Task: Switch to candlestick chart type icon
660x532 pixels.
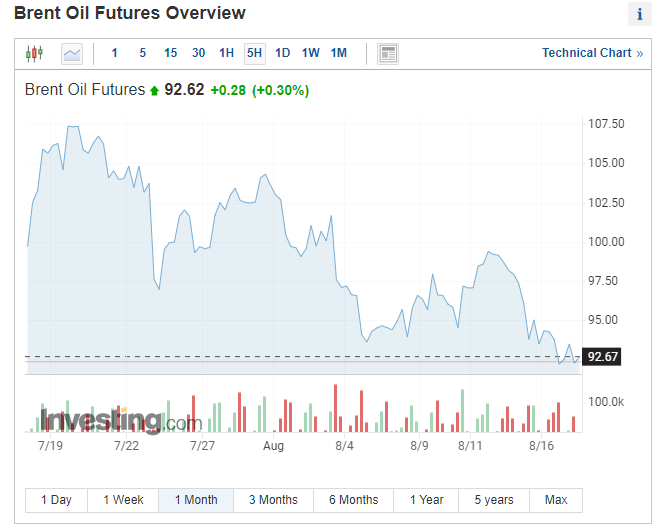Action: [35, 53]
